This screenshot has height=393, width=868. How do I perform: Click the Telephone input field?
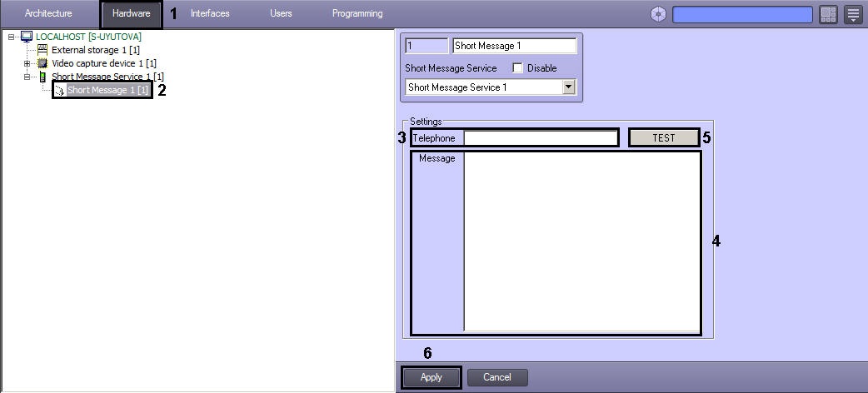541,138
